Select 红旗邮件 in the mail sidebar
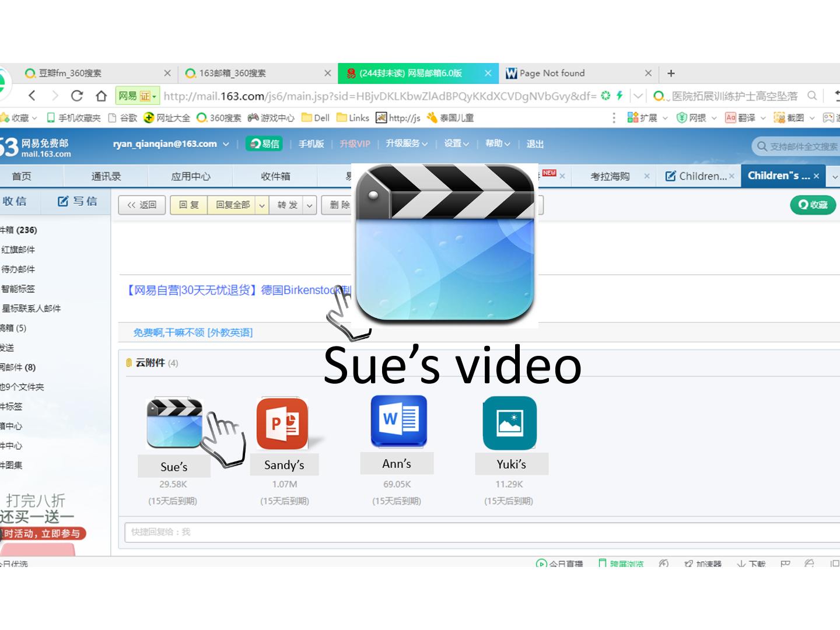The image size is (840, 630). 18,250
